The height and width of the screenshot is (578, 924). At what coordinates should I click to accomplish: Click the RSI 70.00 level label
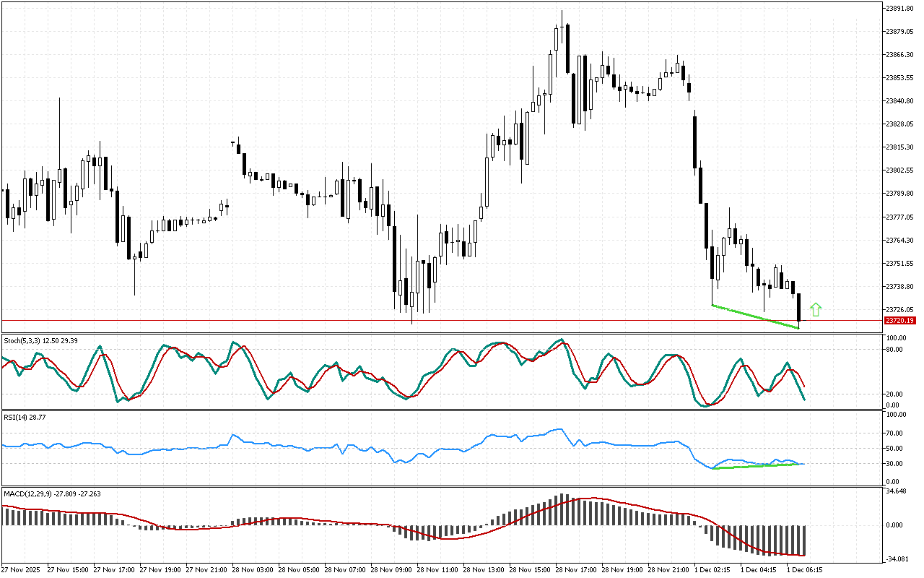(896, 433)
